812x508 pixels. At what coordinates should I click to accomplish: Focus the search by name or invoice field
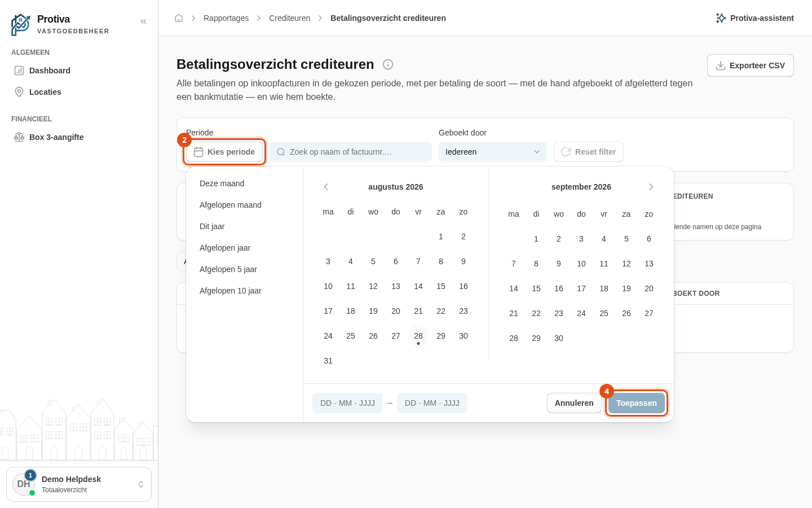351,152
